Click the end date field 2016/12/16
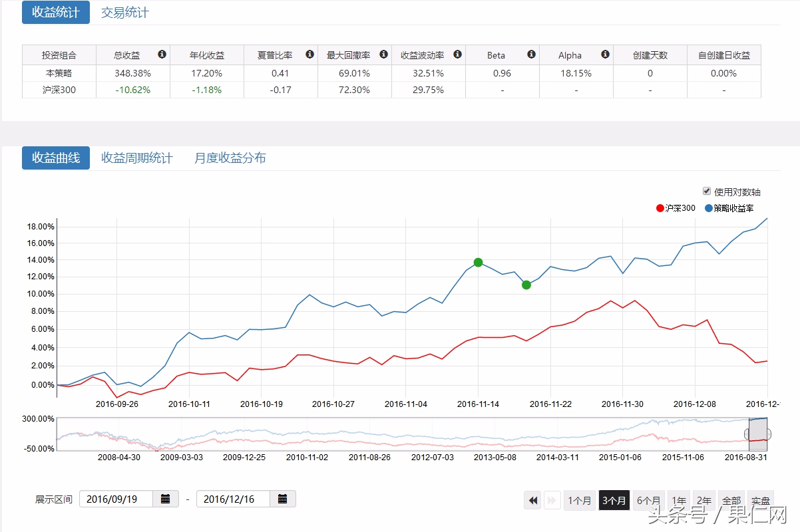Viewport: 800px width, 532px height. (234, 499)
